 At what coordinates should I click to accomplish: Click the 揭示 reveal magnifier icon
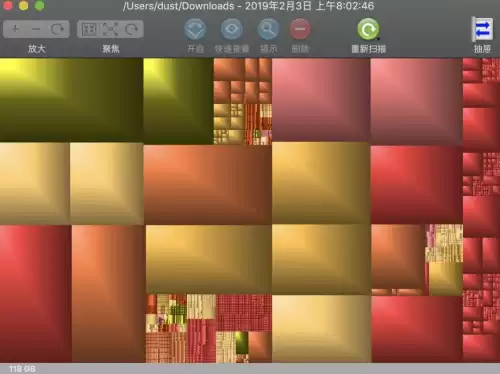point(268,29)
